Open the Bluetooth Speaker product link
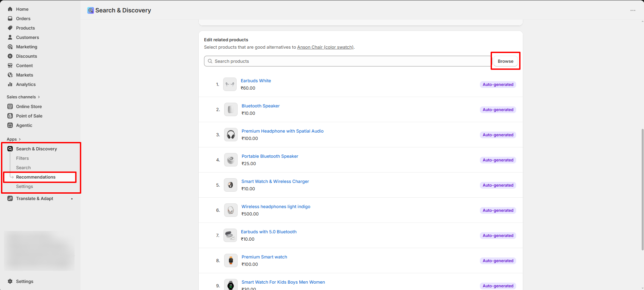 click(x=260, y=106)
